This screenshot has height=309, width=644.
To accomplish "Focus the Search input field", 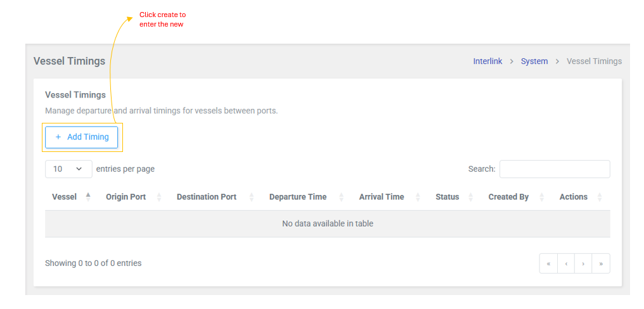I will [555, 169].
